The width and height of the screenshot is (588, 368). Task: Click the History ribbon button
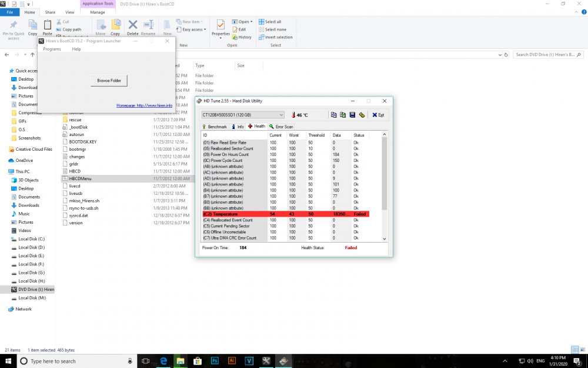242,37
